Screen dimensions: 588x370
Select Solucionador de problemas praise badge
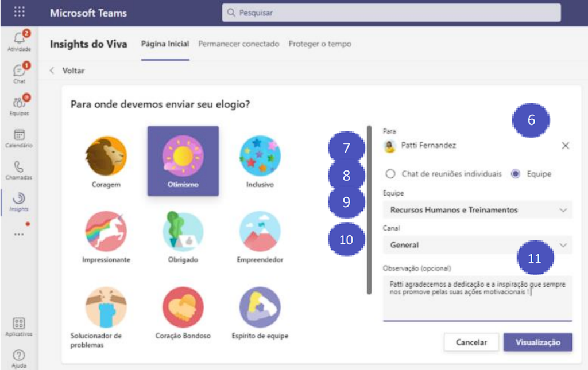(x=106, y=318)
